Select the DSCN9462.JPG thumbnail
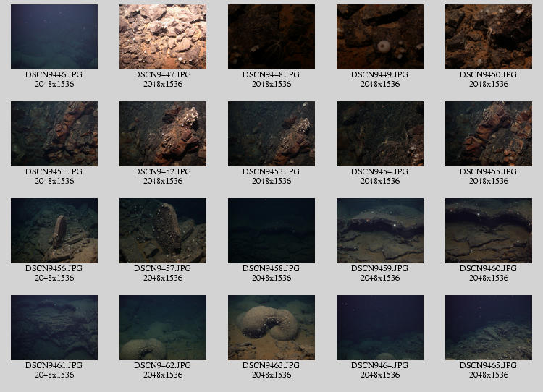The height and width of the screenshot is (392, 543). (163, 328)
